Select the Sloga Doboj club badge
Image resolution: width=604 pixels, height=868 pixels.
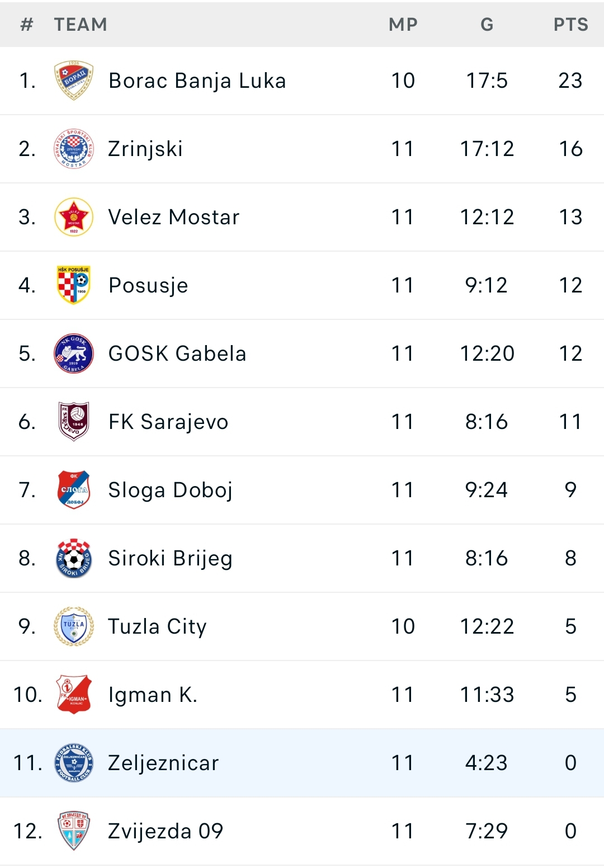tap(74, 490)
